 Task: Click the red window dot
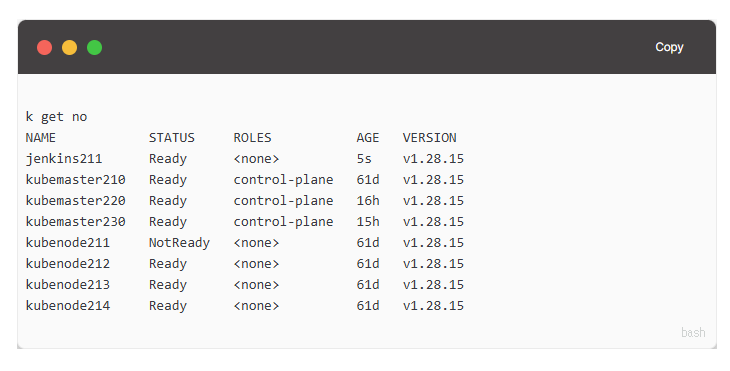(45, 47)
